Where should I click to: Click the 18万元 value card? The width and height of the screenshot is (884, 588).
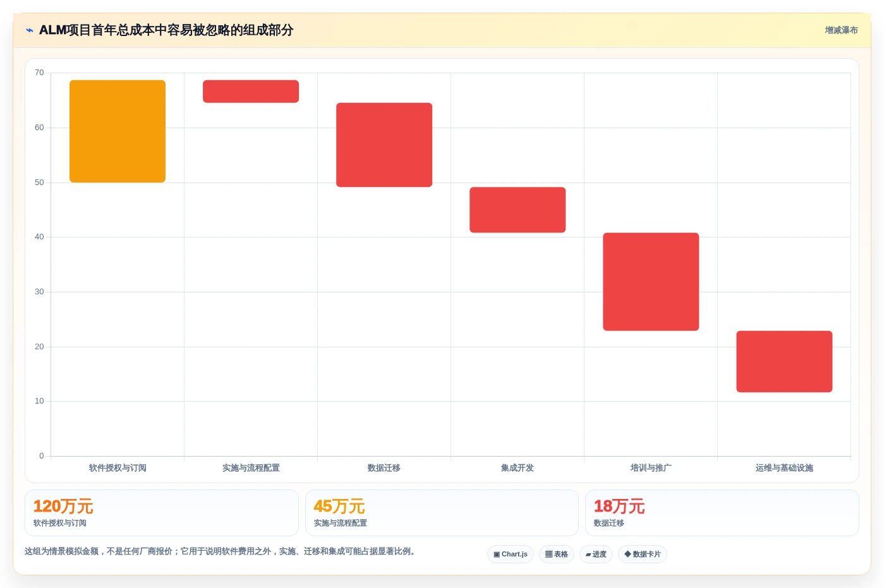(722, 513)
